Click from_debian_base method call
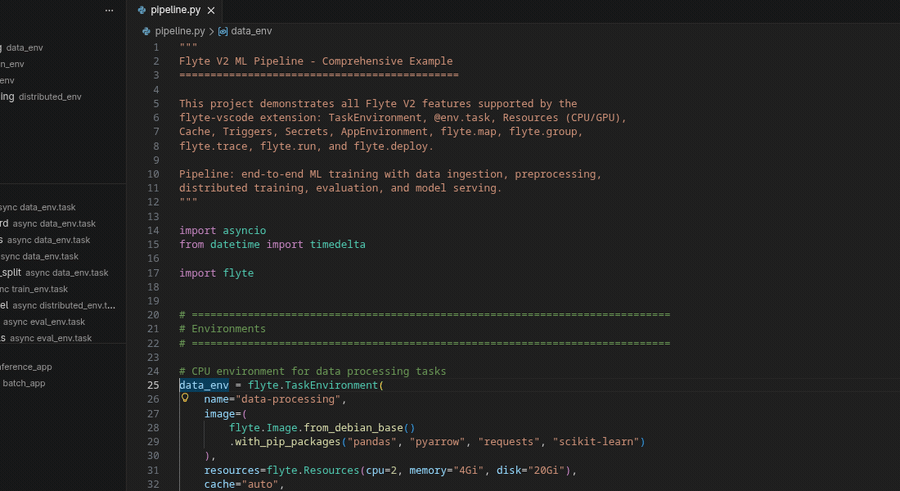 (x=353, y=428)
